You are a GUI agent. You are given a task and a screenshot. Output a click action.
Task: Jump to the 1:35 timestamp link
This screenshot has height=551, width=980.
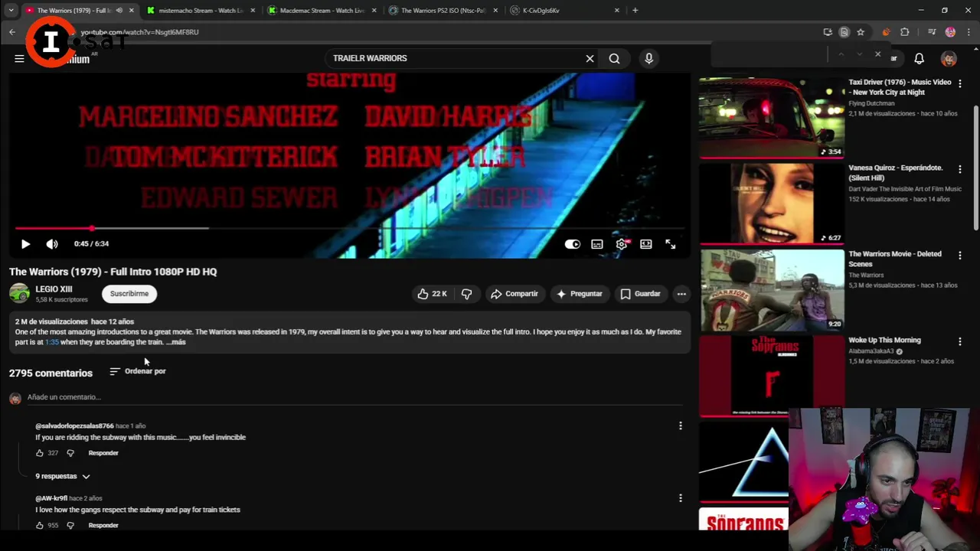52,342
